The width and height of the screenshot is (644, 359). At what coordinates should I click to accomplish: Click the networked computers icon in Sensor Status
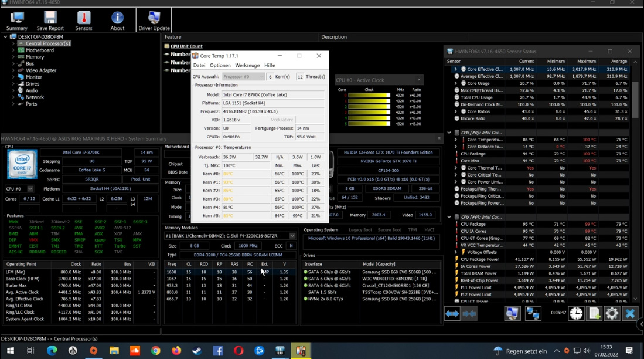coord(533,314)
